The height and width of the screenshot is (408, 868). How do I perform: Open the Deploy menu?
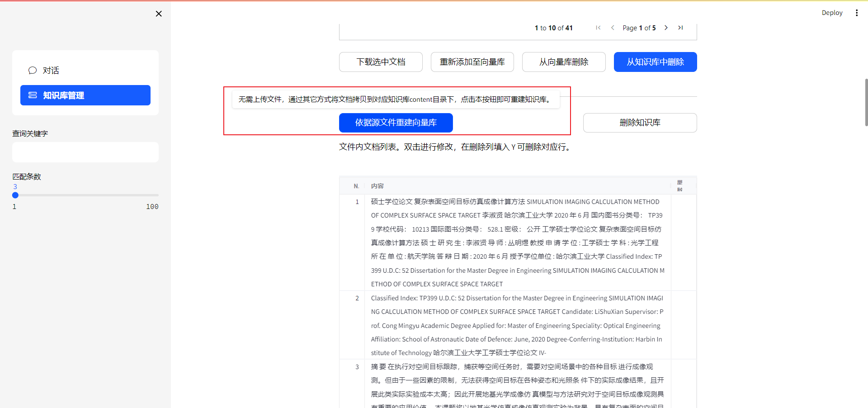[832, 13]
